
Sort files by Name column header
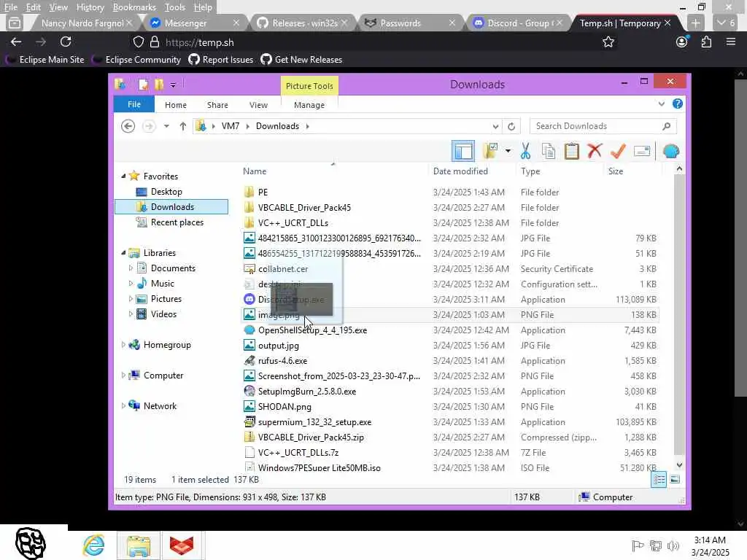(333, 171)
